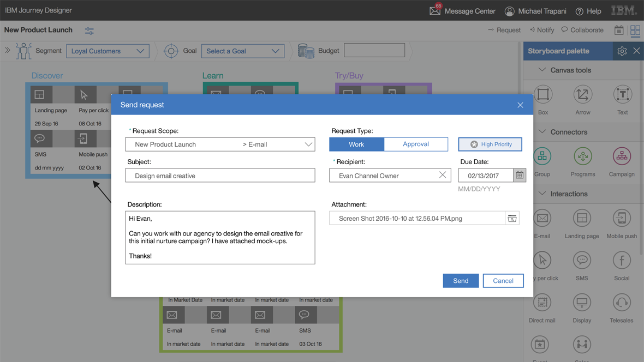Click the New Product Launch title
The image size is (644, 362).
(38, 30)
